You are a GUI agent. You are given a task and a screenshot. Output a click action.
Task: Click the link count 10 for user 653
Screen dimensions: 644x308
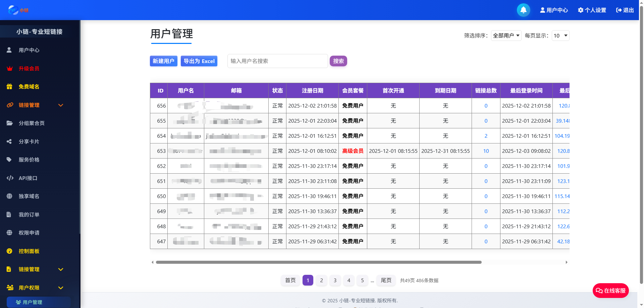486,151
